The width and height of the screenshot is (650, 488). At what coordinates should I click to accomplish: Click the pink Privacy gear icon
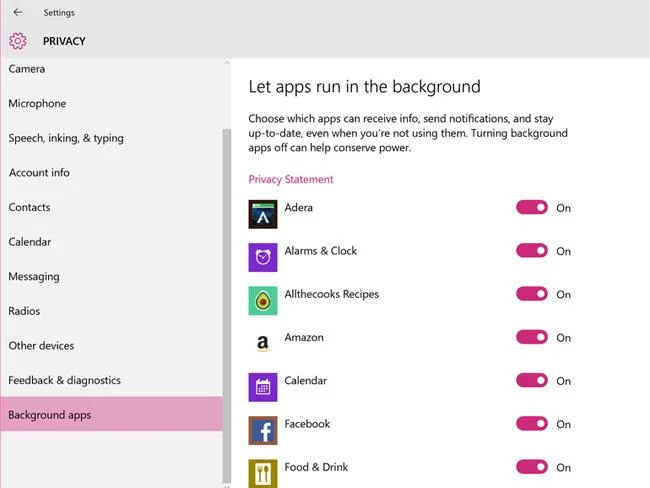click(x=18, y=41)
